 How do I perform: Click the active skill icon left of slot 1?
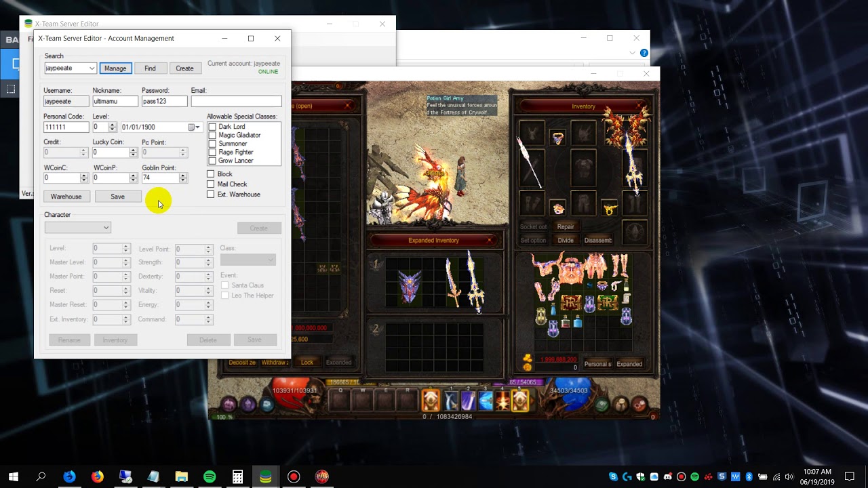click(431, 401)
